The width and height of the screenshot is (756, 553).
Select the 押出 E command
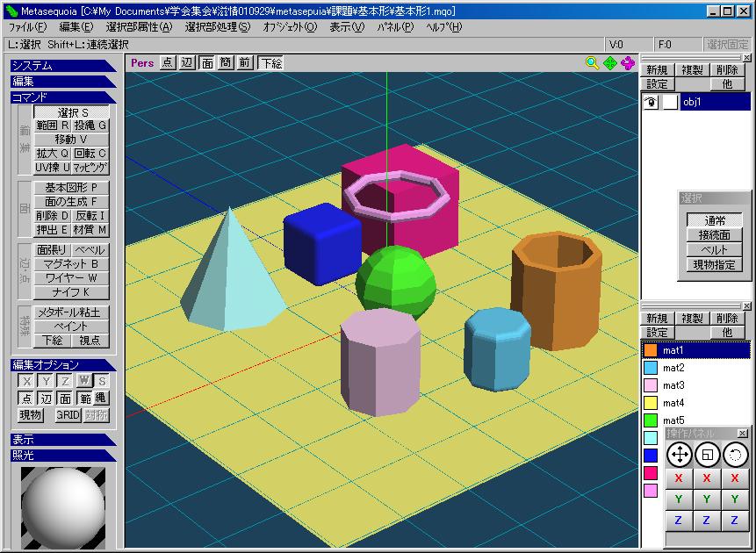pyautogui.click(x=52, y=230)
